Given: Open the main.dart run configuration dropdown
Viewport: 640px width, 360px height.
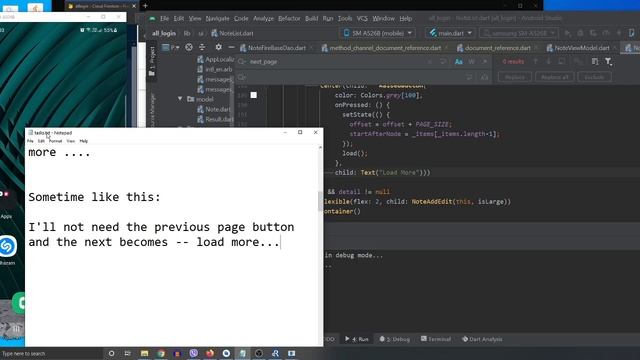Looking at the screenshot, I should (x=451, y=33).
